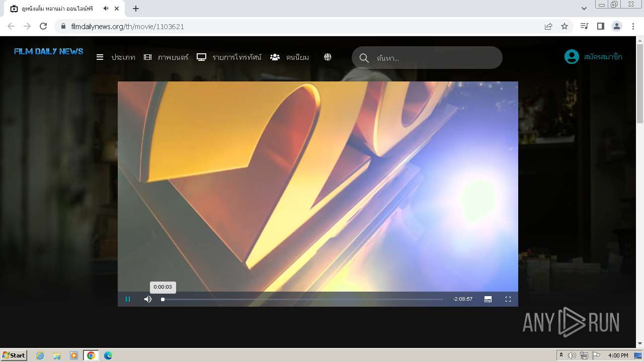Go to Film Daily News homepage logo

[x=49, y=51]
